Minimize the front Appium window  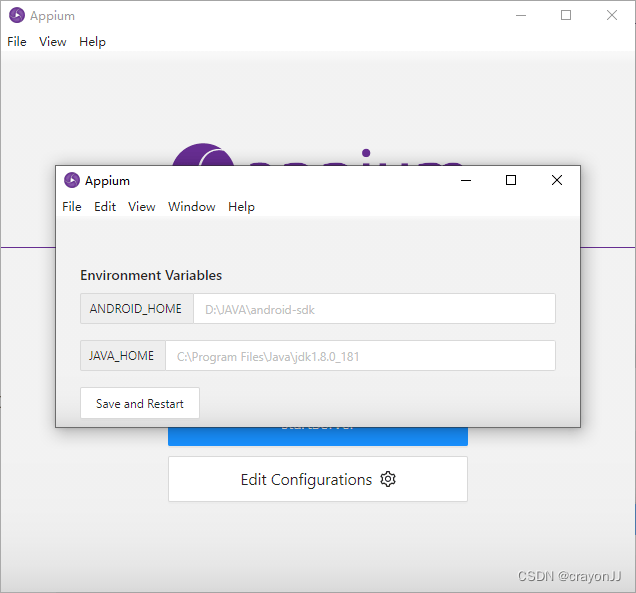coord(466,180)
